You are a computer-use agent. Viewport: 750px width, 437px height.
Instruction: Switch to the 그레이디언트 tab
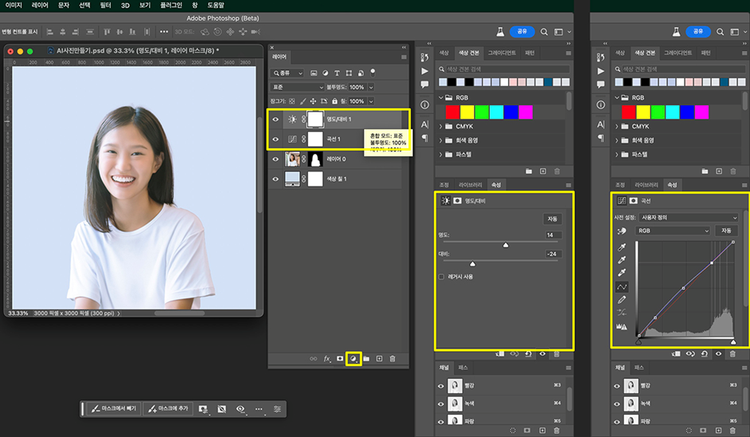[x=501, y=52]
